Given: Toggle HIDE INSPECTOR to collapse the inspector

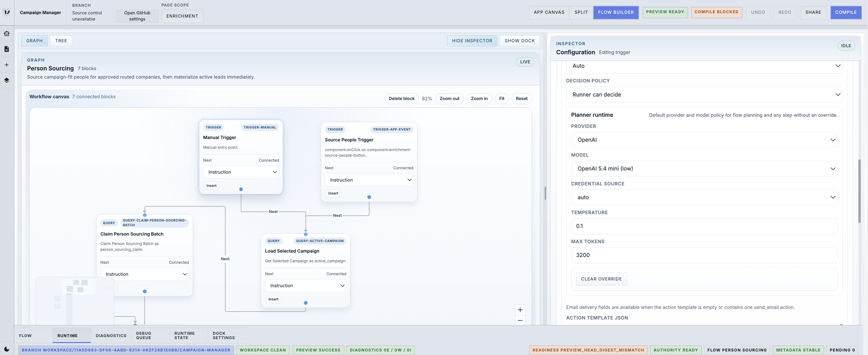Looking at the screenshot, I should 472,41.
